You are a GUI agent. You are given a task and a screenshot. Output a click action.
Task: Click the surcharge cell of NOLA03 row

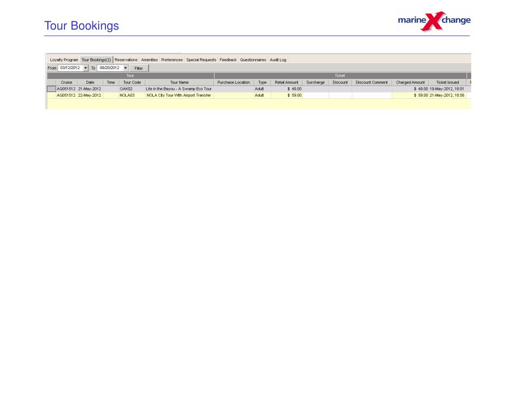[x=315, y=96]
